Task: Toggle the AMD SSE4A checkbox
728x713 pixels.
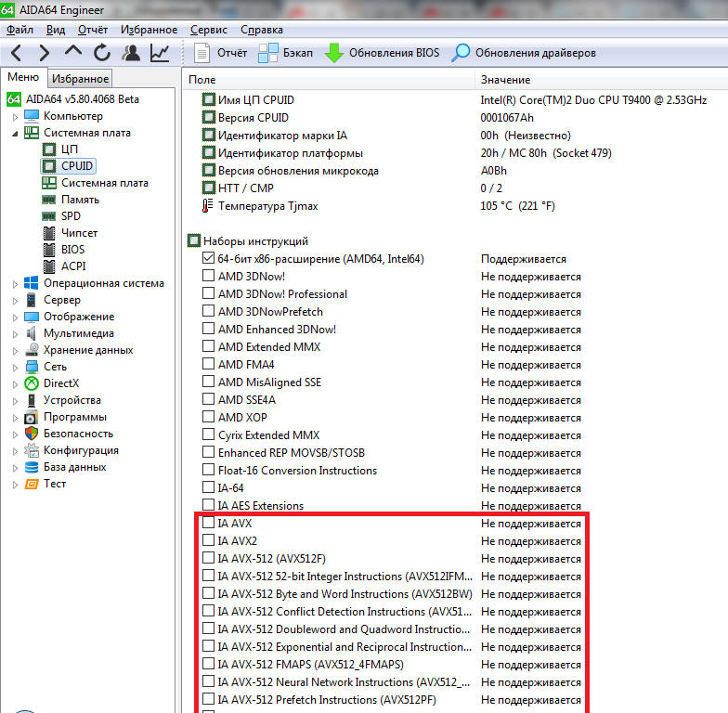Action: click(x=208, y=399)
